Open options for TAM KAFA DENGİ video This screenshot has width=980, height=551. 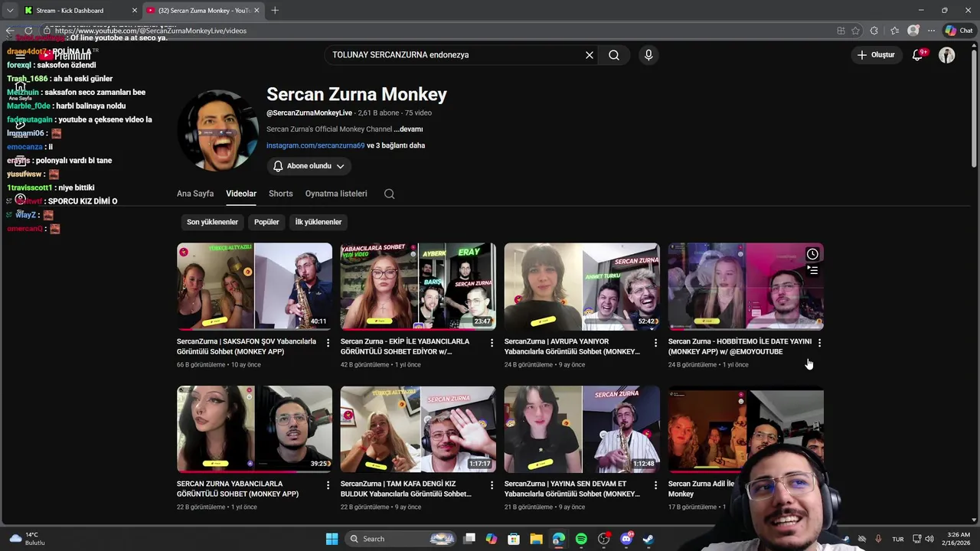point(492,485)
